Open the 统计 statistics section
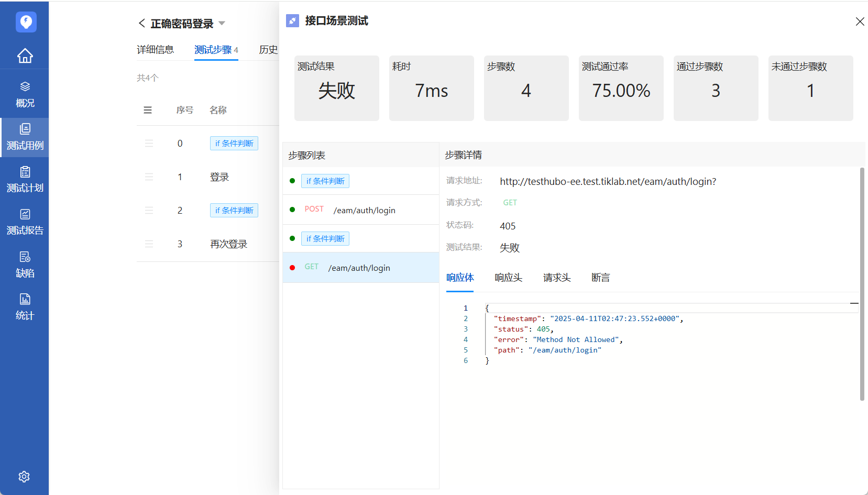Image resolution: width=868 pixels, height=495 pixels. (x=25, y=307)
